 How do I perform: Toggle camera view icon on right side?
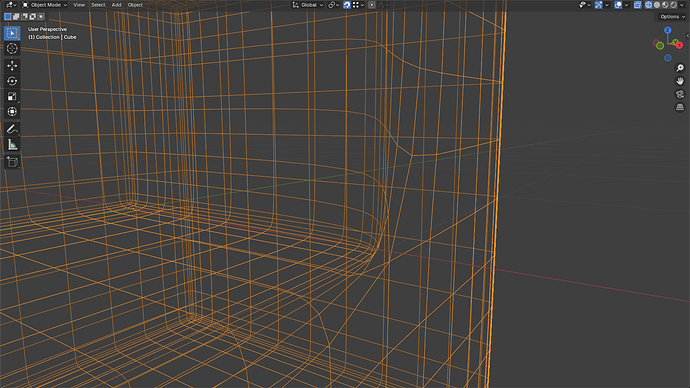click(x=680, y=94)
